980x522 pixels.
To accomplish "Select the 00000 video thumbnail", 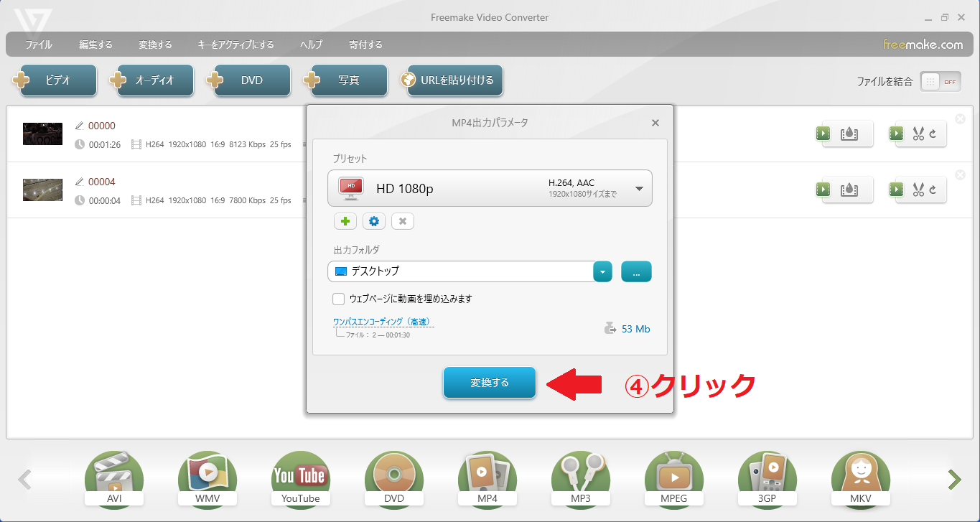I will pyautogui.click(x=42, y=134).
